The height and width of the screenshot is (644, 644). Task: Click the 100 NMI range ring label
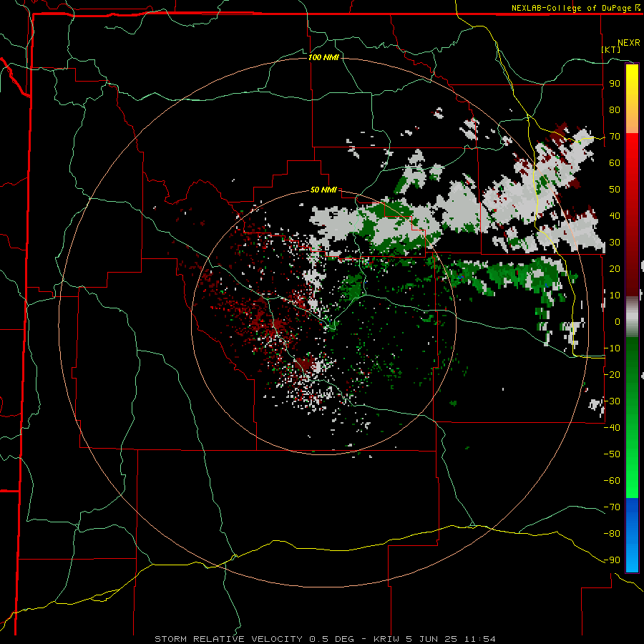323,57
